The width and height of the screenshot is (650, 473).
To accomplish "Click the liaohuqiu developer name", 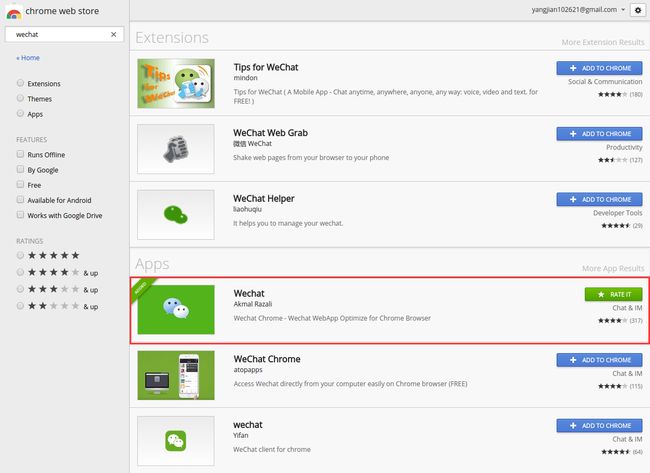I will tap(247, 209).
